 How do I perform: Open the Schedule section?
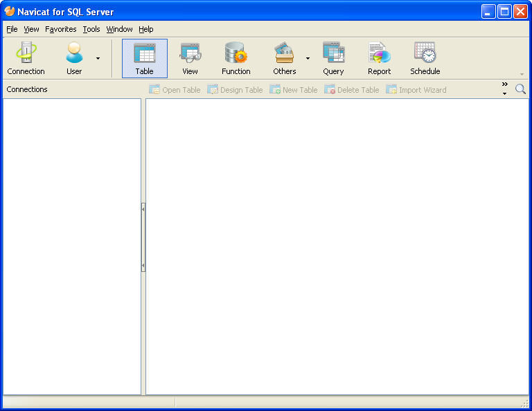click(x=425, y=58)
